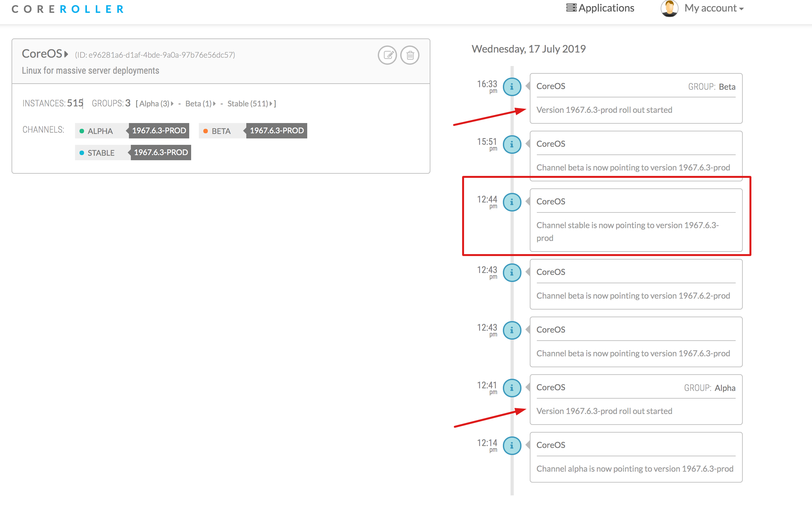The image size is (812, 505).
Task: Click info icon for 12:41 event
Action: (512, 388)
